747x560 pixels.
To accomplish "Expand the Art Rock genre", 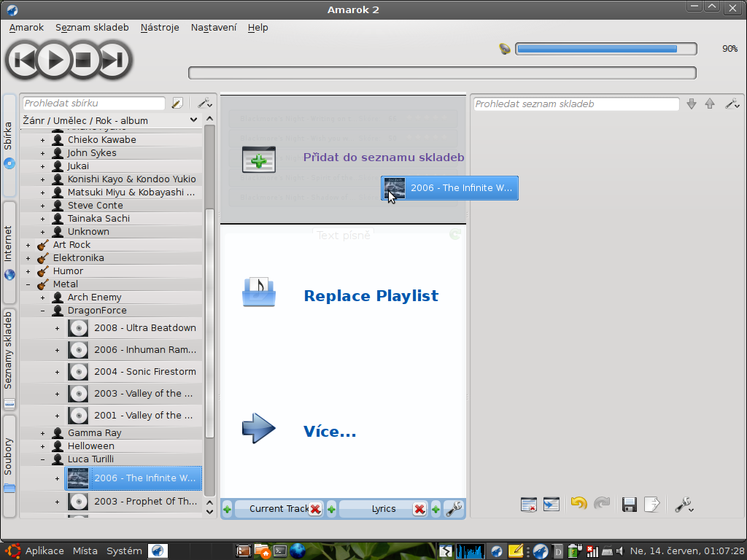I will (28, 245).
